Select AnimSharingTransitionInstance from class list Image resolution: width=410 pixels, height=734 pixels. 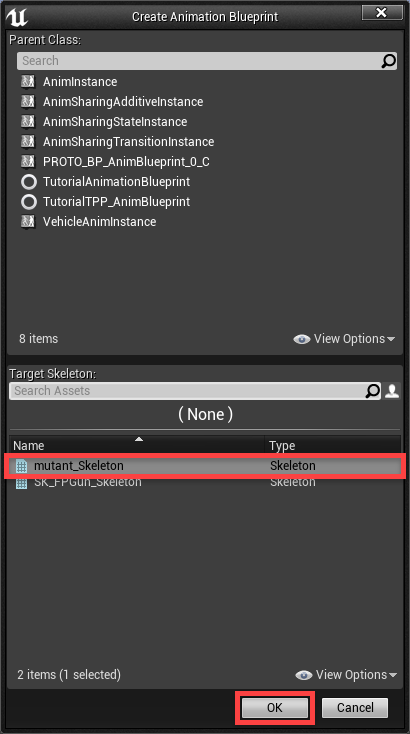pyautogui.click(x=128, y=141)
